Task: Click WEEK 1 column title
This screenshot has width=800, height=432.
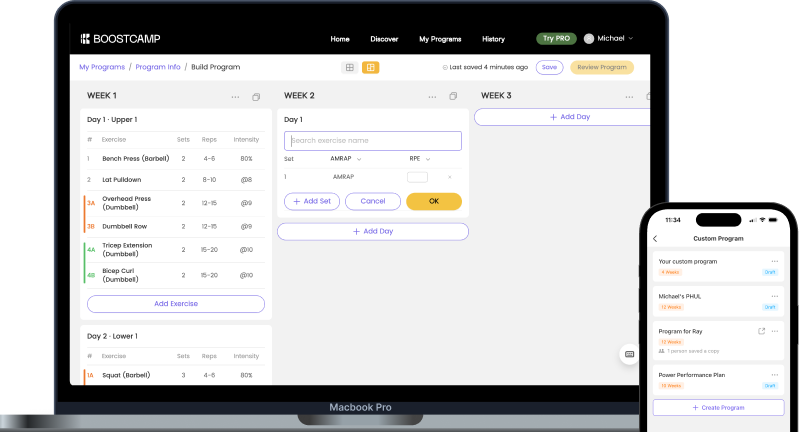Action: coord(102,96)
